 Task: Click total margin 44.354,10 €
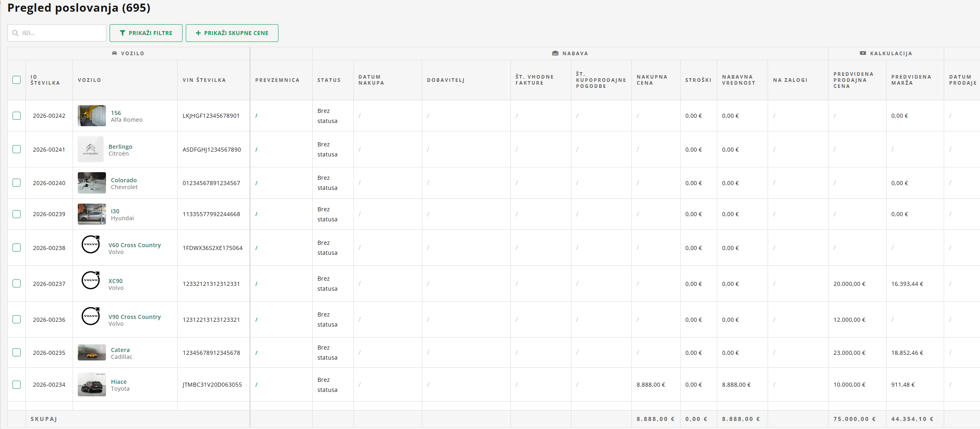912,419
